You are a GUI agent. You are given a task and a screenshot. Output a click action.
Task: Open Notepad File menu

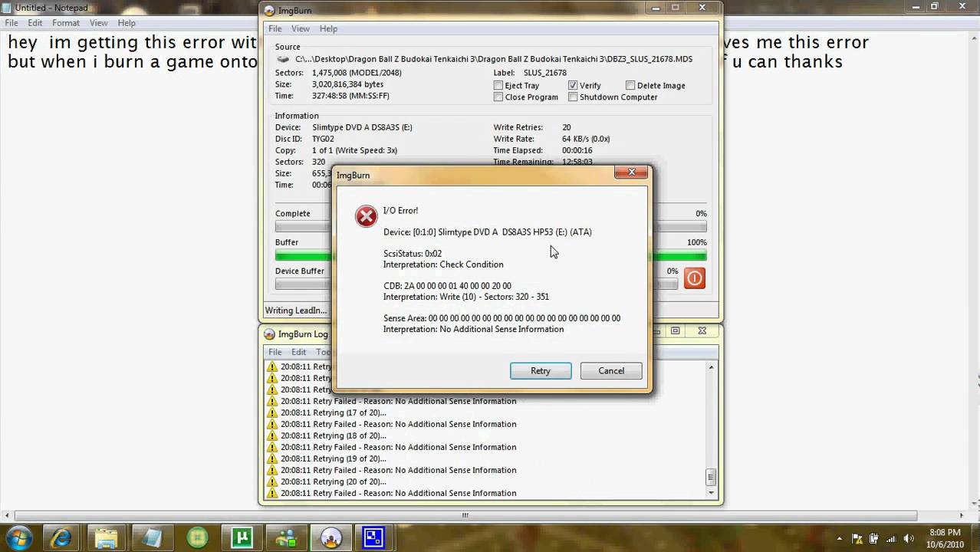[12, 23]
